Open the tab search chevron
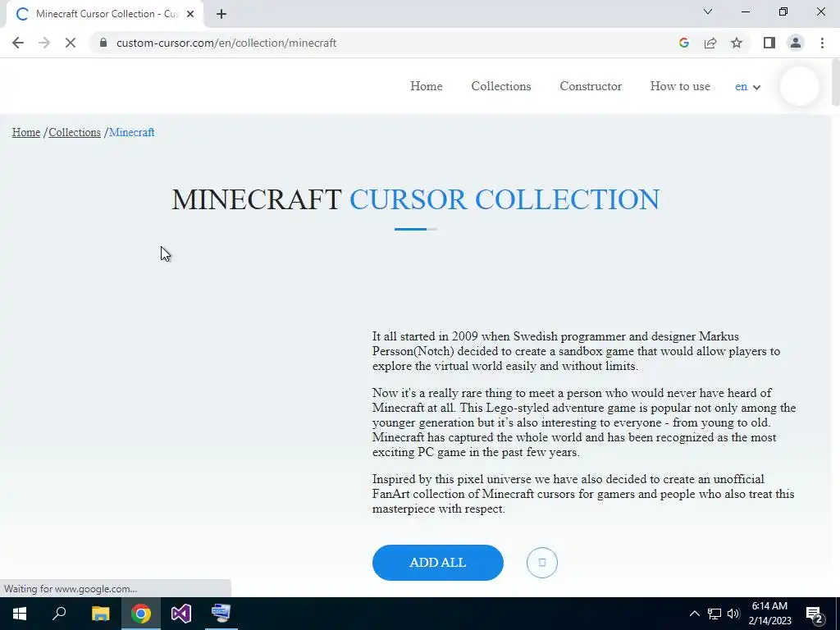This screenshot has height=630, width=840. 708,11
